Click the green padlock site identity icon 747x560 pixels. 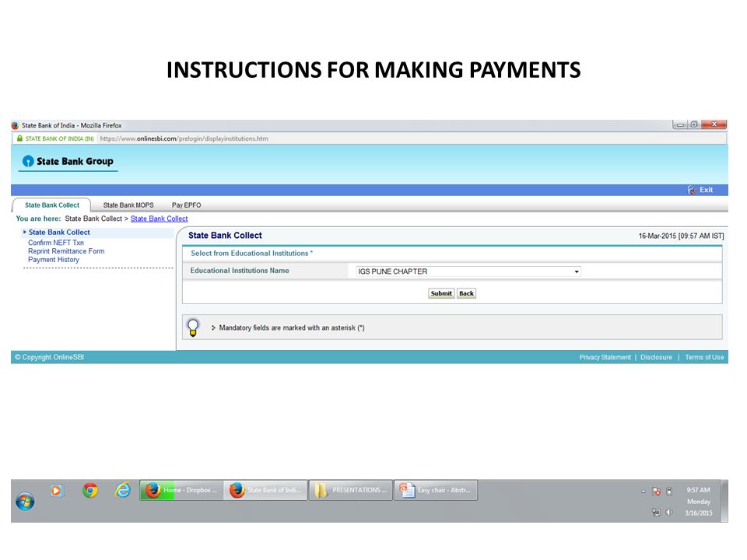click(x=19, y=138)
